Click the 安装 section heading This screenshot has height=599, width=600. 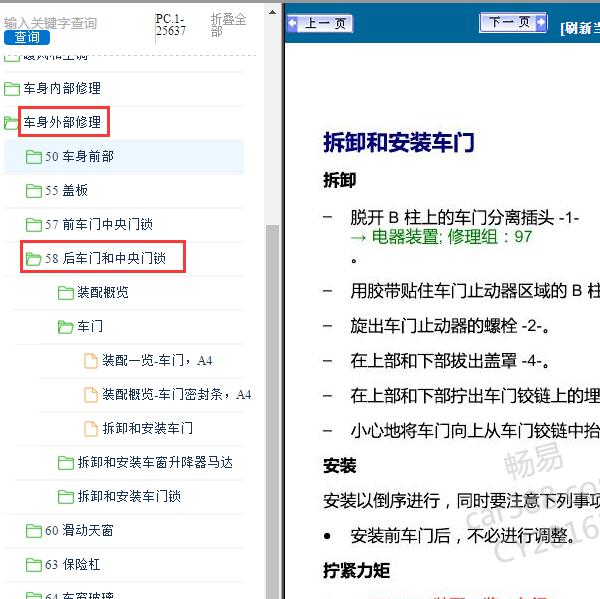coord(339,466)
